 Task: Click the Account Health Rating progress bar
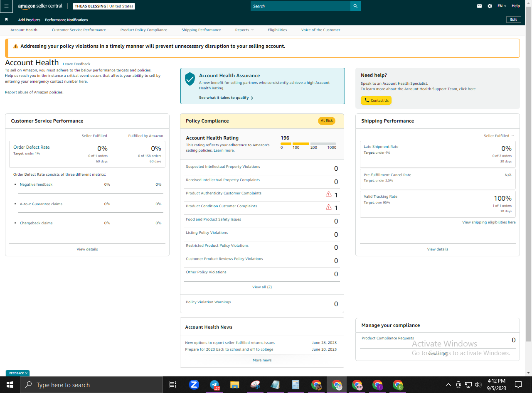pos(308,144)
